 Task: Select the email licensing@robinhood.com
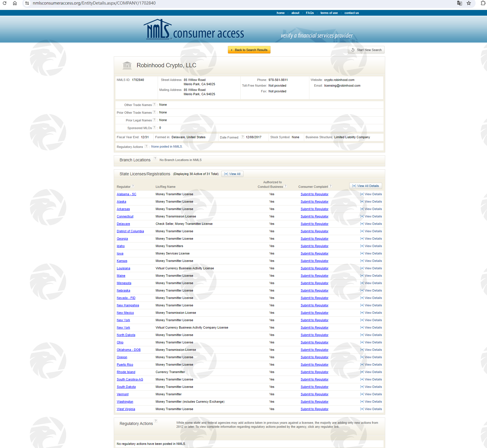[342, 85]
